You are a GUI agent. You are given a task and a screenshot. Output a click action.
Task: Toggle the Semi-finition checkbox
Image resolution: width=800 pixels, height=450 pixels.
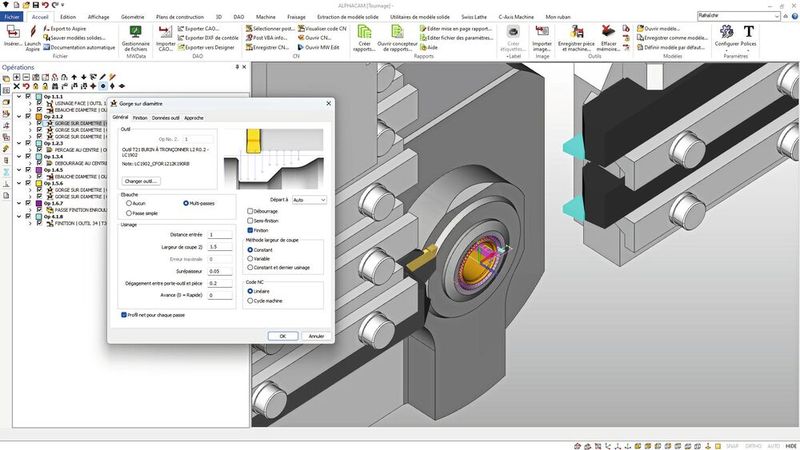click(250, 220)
